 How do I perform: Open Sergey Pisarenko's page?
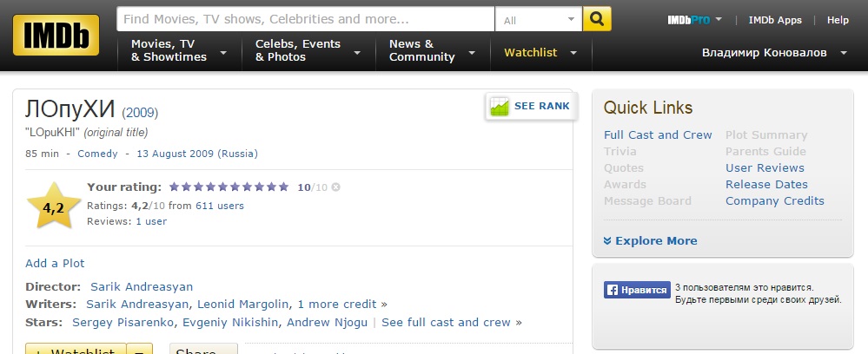(x=123, y=322)
